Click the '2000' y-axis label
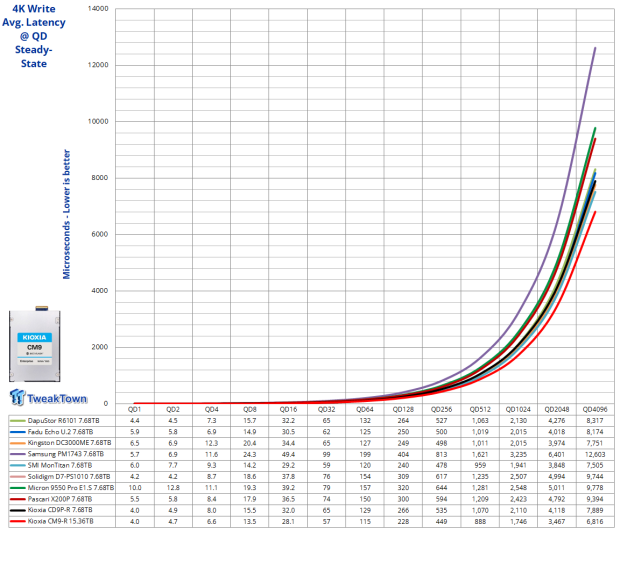 [x=100, y=347]
